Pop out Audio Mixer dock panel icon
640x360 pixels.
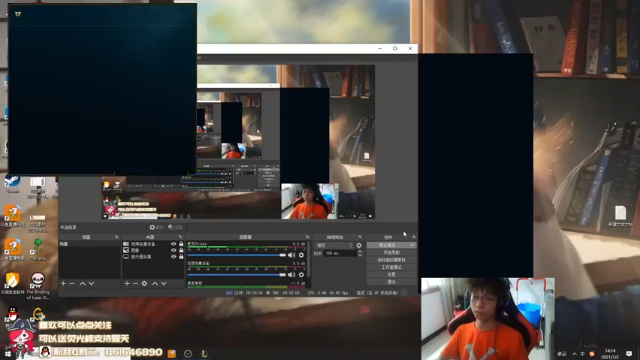click(307, 237)
